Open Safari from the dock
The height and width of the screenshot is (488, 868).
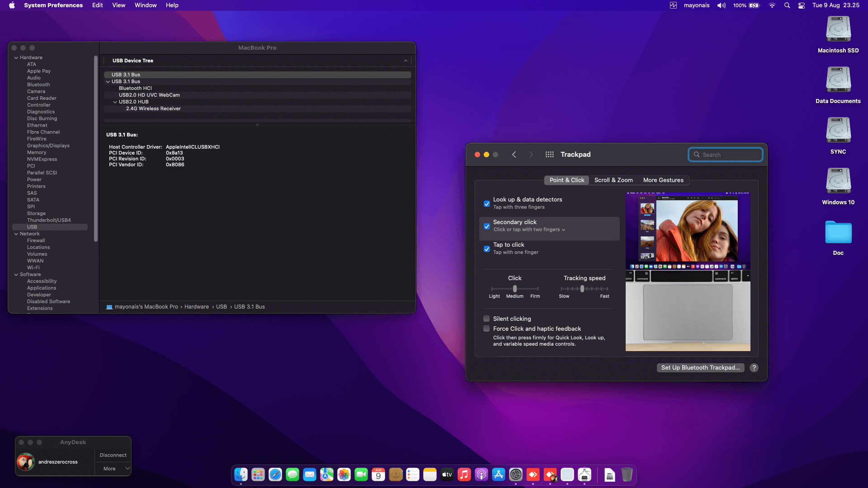[275, 474]
